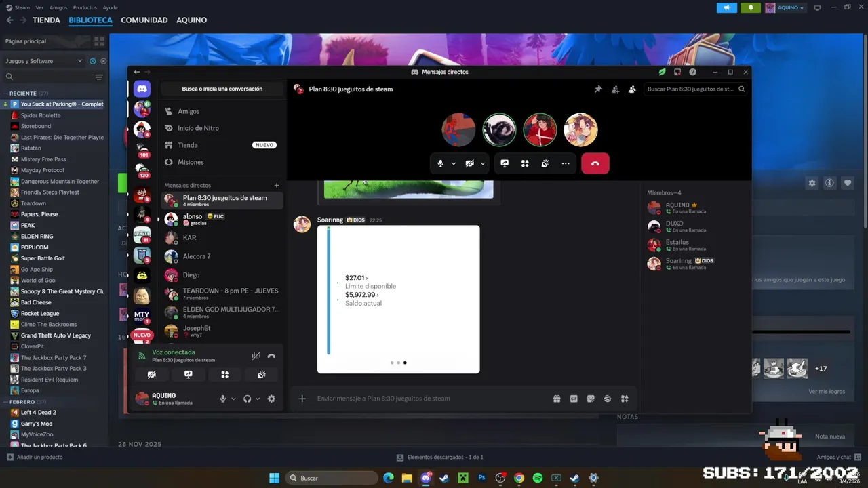
Task: Open the shared balance image thumbnail
Action: 398,299
